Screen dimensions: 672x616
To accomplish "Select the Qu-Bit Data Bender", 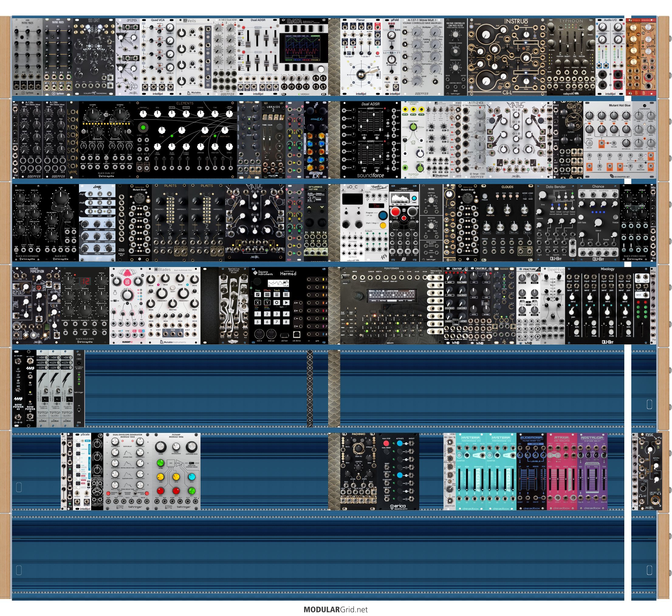I will click(556, 223).
